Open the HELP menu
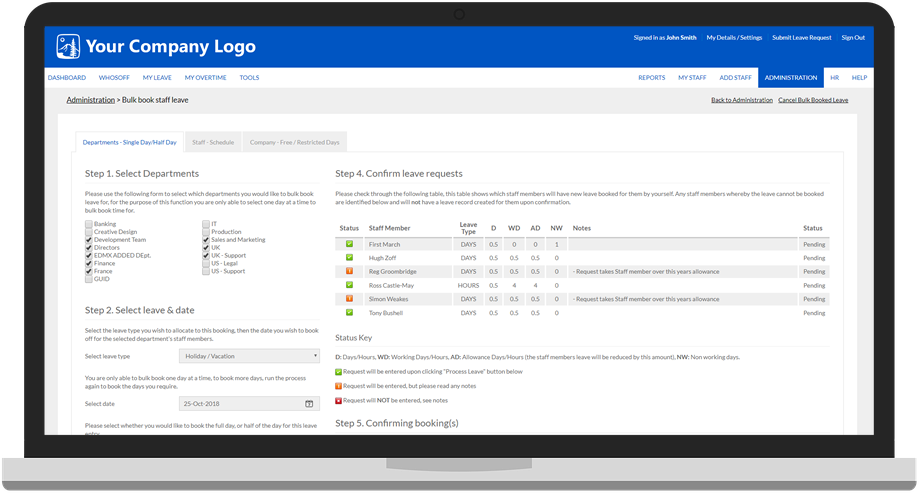Image resolution: width=919 pixels, height=493 pixels. coord(859,77)
